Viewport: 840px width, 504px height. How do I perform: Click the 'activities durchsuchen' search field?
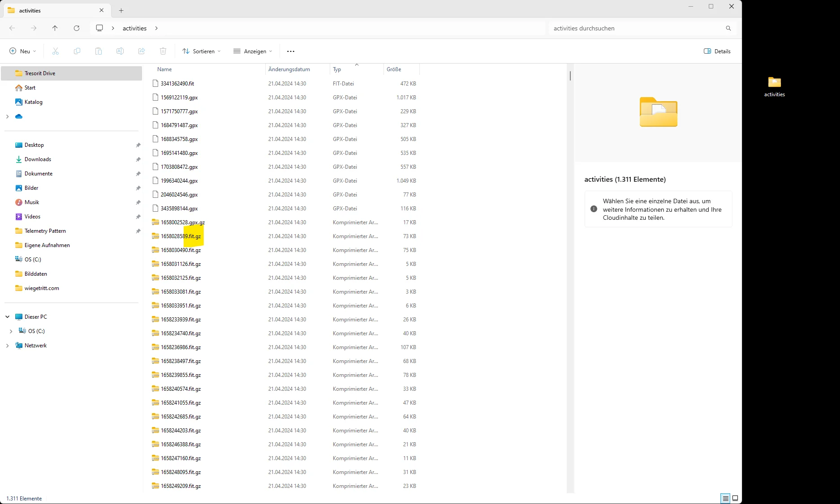636,28
